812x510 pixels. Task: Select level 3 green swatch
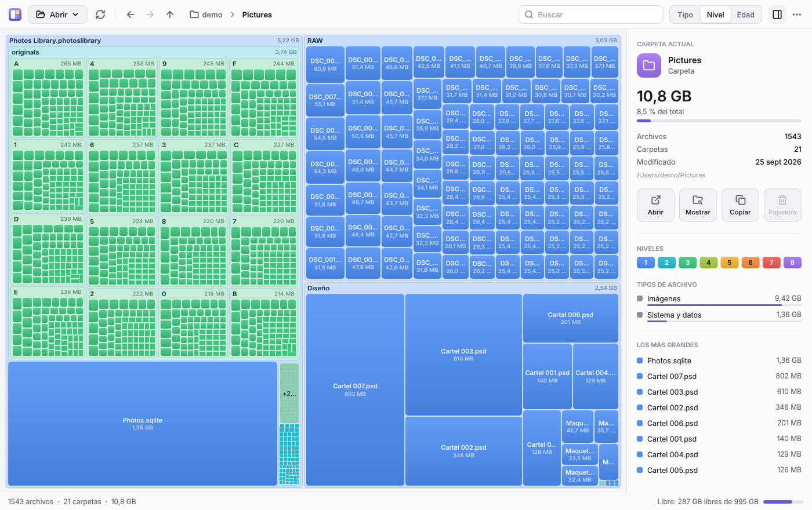pos(687,263)
